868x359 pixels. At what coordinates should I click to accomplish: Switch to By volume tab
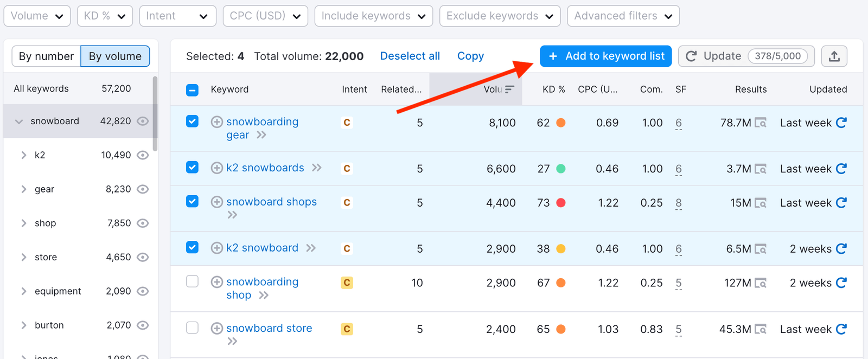(x=115, y=56)
